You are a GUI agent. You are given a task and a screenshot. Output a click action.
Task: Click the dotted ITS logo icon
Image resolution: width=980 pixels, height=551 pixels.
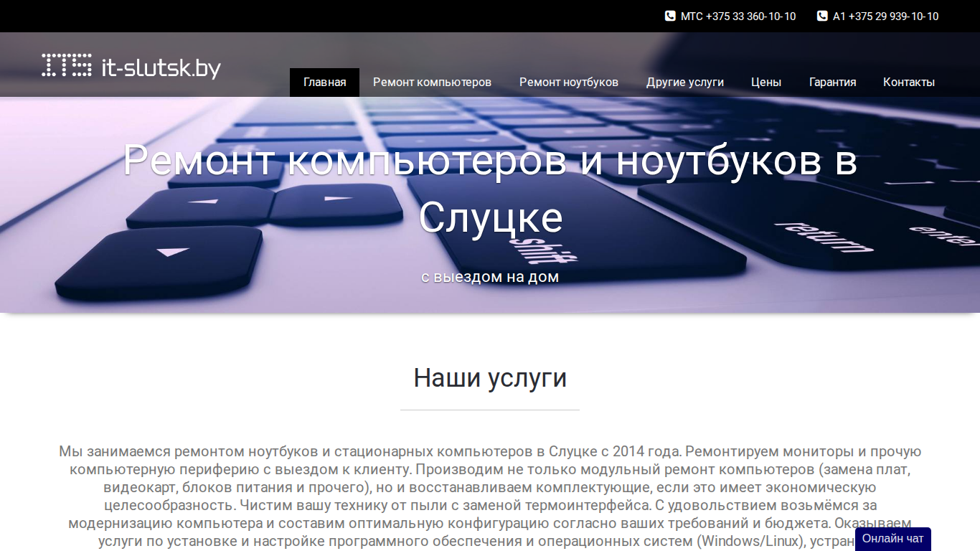click(67, 65)
